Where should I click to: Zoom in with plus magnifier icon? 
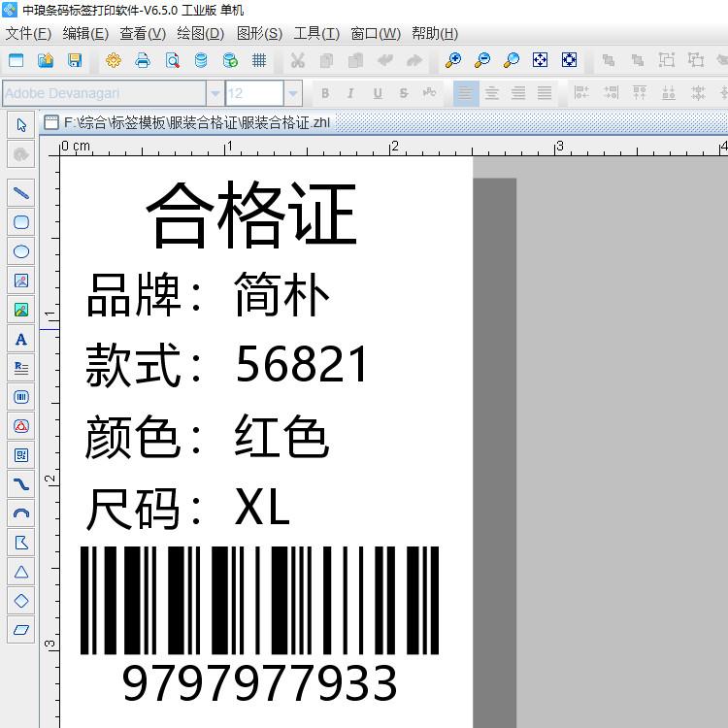(x=453, y=60)
